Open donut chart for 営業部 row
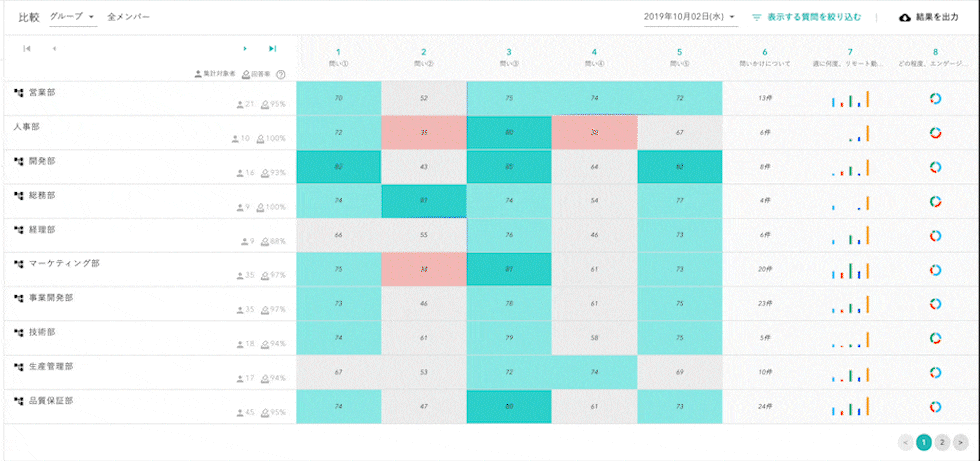Viewport: 980px width, 461px height. 935,98
